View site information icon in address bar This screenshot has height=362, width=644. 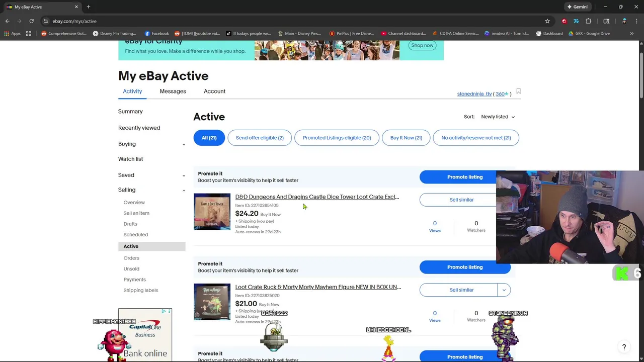point(45,21)
